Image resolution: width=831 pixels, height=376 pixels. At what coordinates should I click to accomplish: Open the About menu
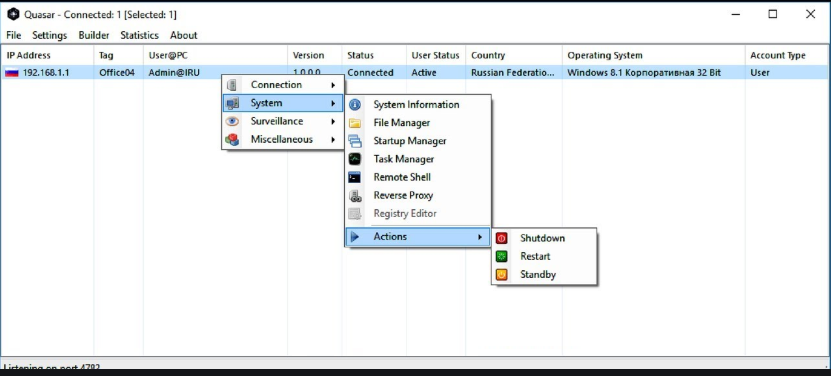[183, 35]
